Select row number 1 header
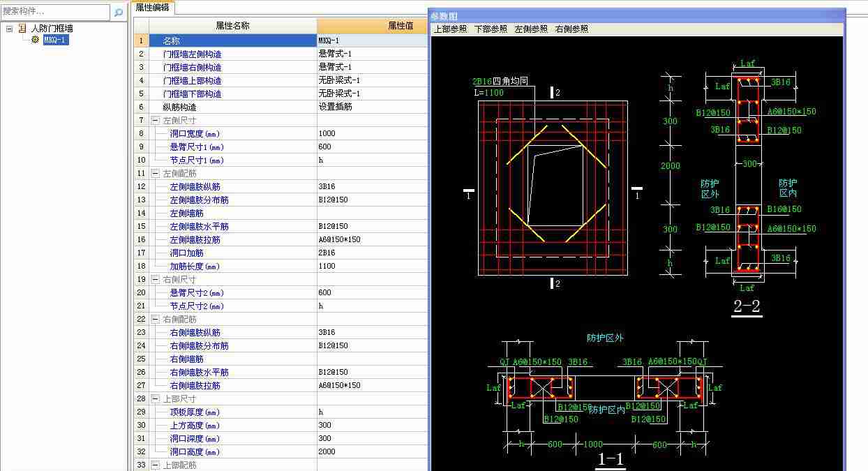868x471 pixels. 141,40
